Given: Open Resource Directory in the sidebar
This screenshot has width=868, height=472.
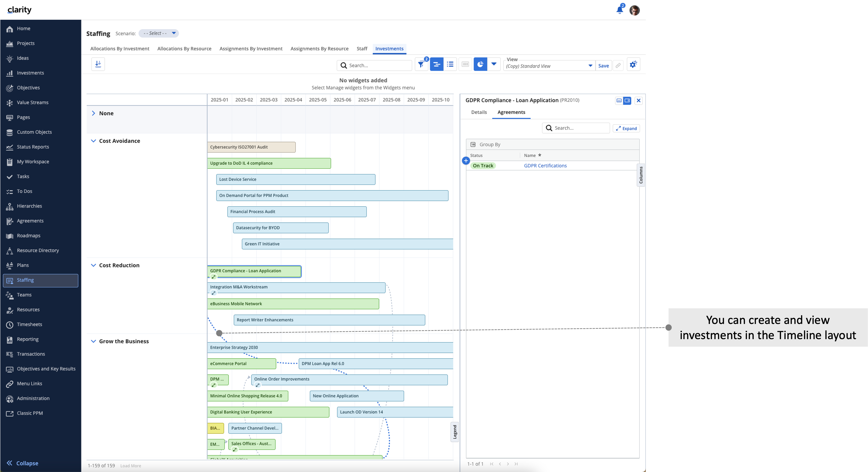Looking at the screenshot, I should [38, 250].
